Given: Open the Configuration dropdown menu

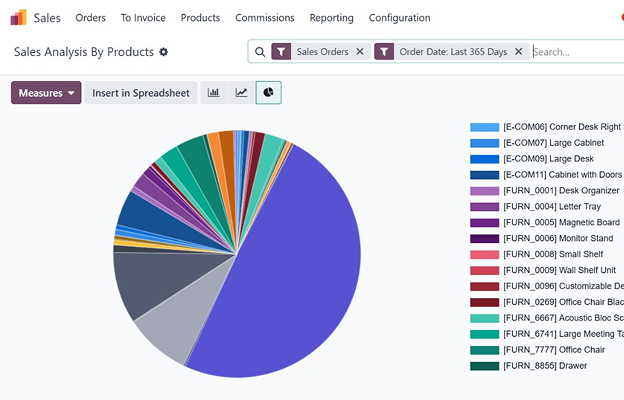Looking at the screenshot, I should tap(399, 18).
